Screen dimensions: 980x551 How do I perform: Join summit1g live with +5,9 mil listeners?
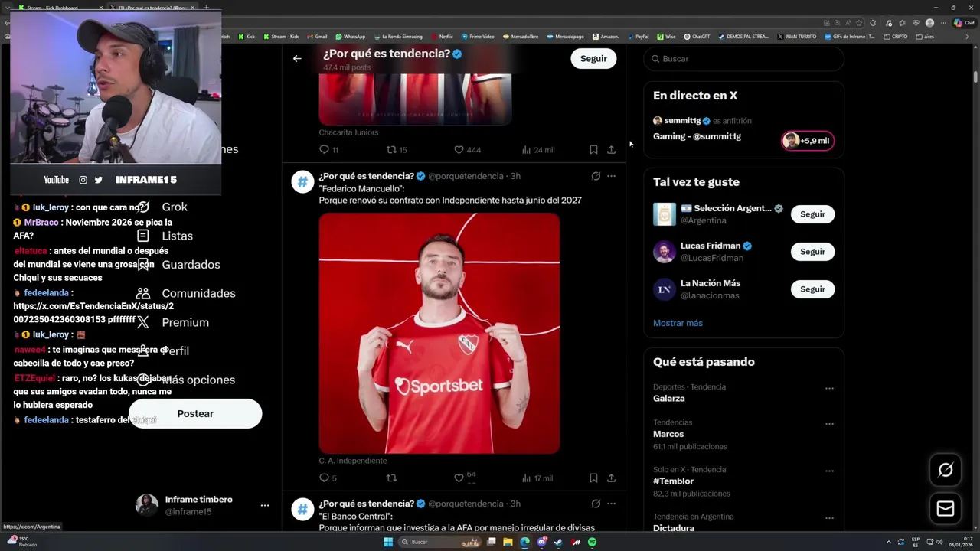click(808, 141)
